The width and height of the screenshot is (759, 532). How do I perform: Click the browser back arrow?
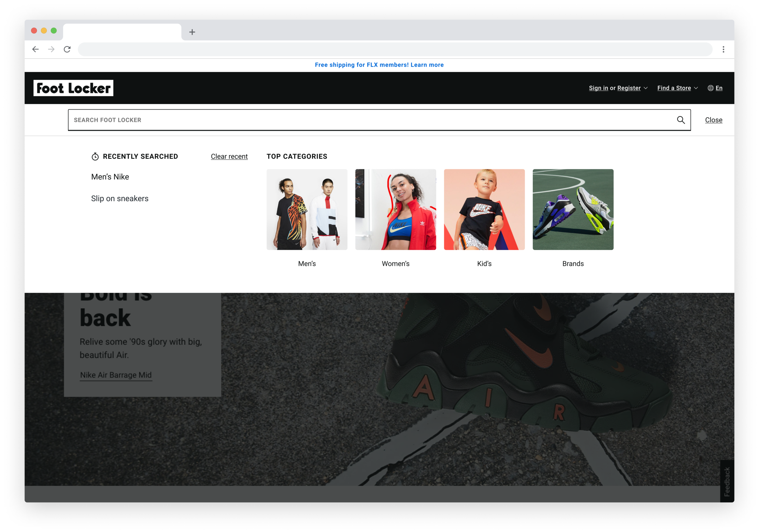[x=36, y=49]
